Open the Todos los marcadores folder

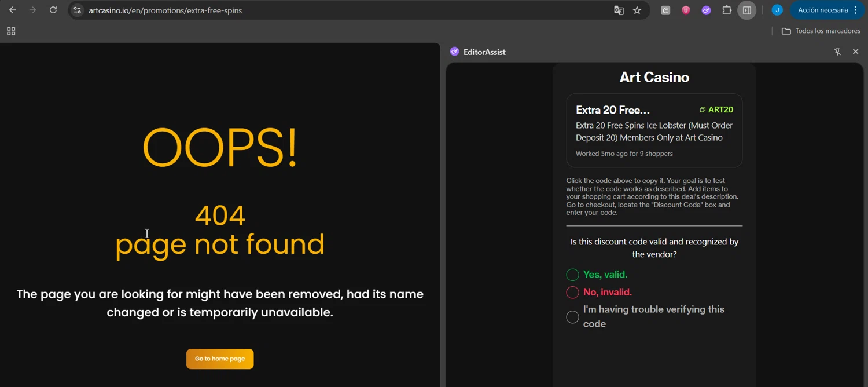coord(821,31)
